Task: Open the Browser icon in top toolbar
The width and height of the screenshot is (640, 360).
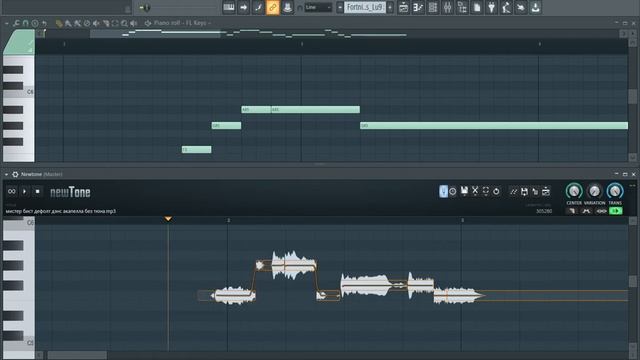Action: 462,7
